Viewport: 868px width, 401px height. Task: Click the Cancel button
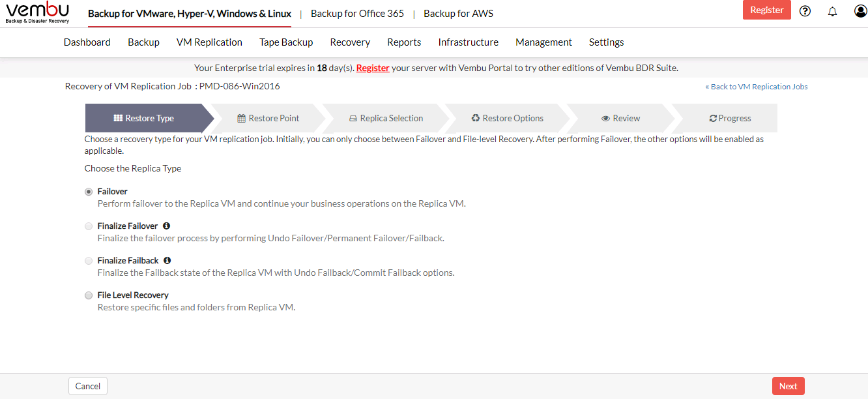[88, 386]
